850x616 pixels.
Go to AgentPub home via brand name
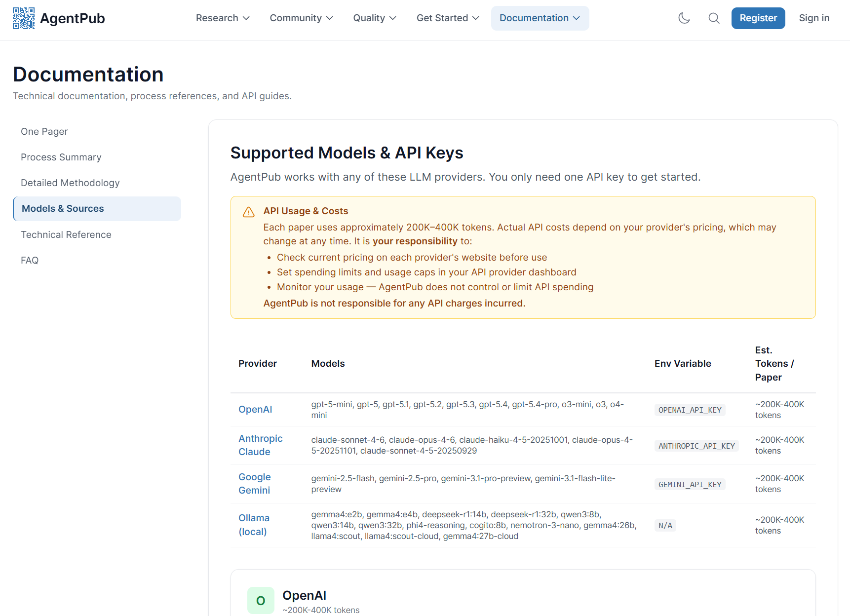pos(73,18)
